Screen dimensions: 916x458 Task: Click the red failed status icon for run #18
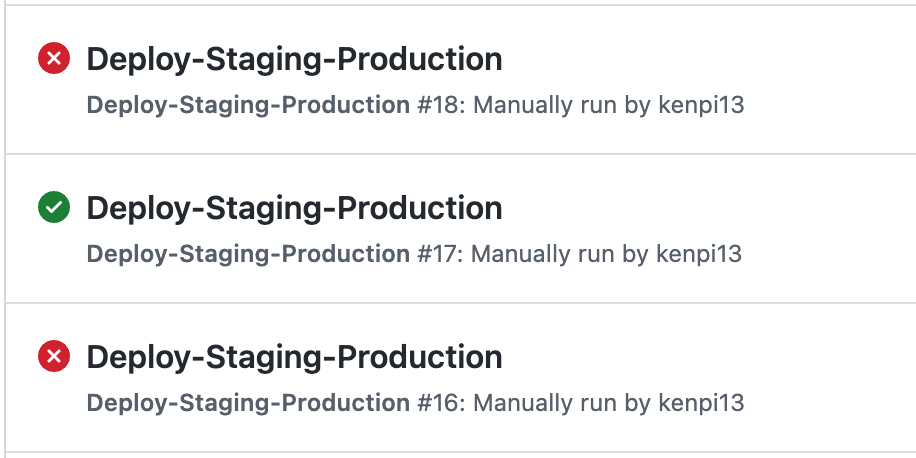tap(54, 58)
